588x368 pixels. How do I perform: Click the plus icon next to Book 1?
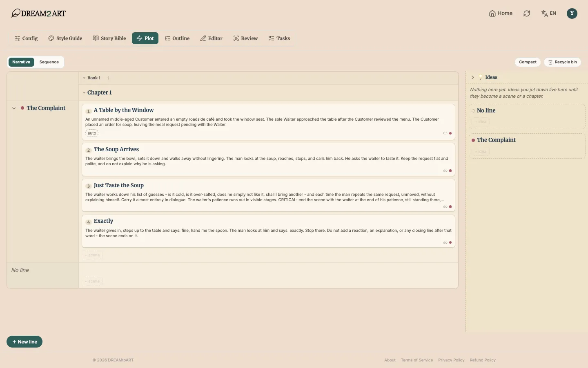[x=108, y=78]
